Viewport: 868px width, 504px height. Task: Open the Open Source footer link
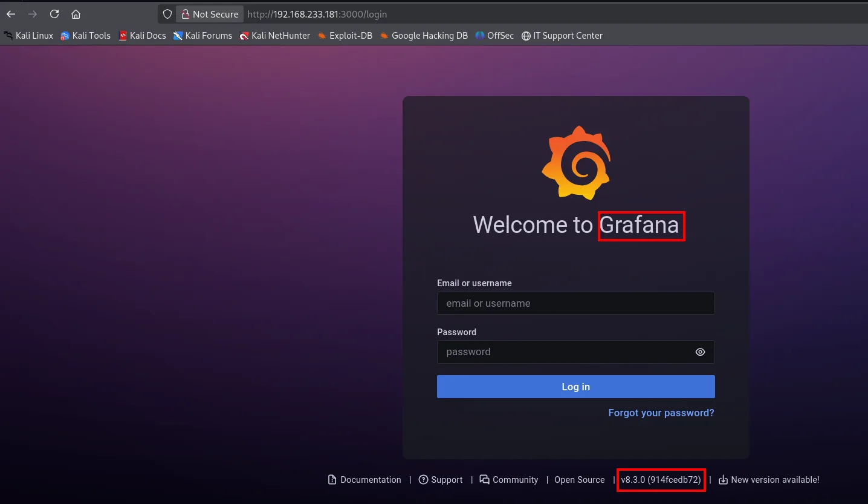coord(580,480)
